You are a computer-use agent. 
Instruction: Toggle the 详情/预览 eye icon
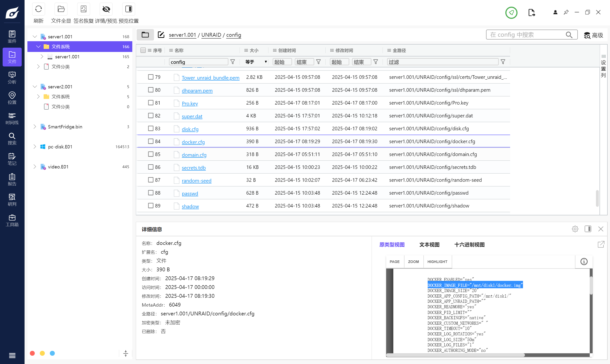[106, 9]
